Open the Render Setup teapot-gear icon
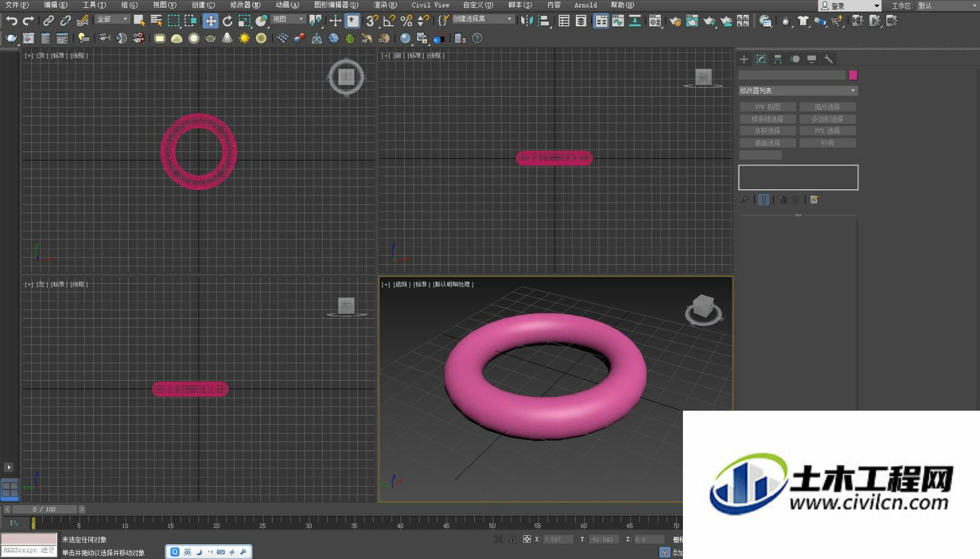This screenshot has height=559, width=980. pyautogui.click(x=675, y=21)
